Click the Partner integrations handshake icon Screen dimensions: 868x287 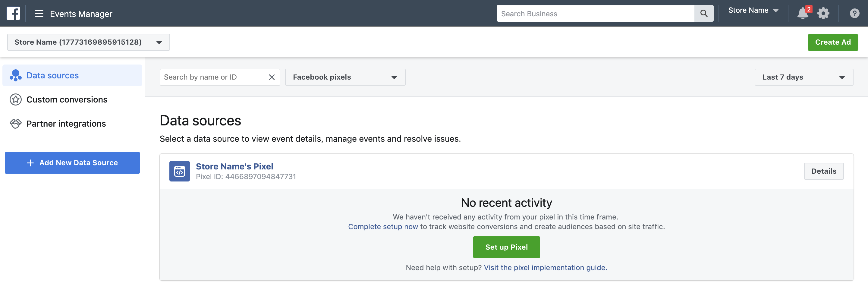[x=15, y=124]
